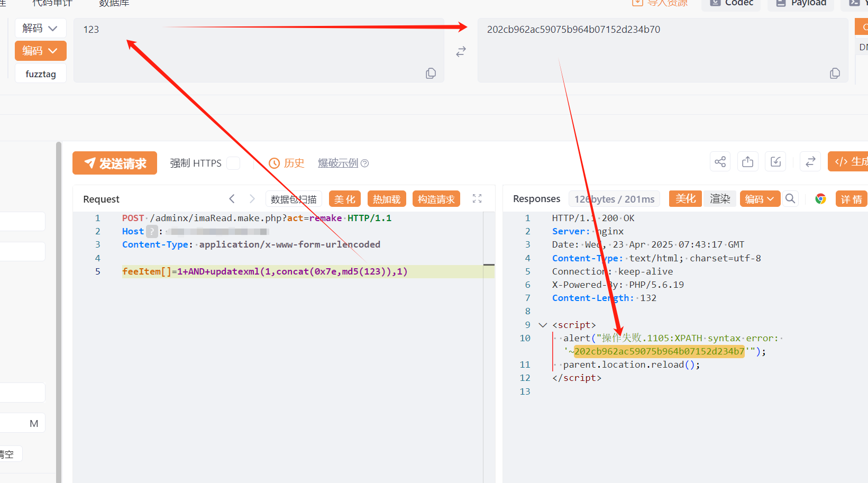
Task: Click the export upload icon
Action: tap(747, 161)
